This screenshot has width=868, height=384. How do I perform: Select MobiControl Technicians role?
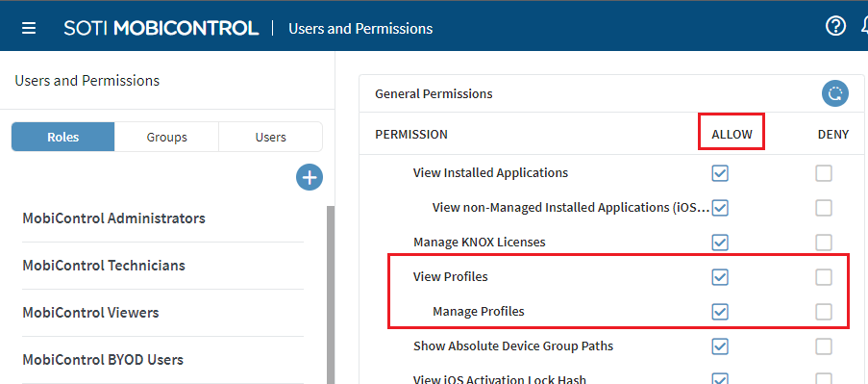(x=104, y=266)
